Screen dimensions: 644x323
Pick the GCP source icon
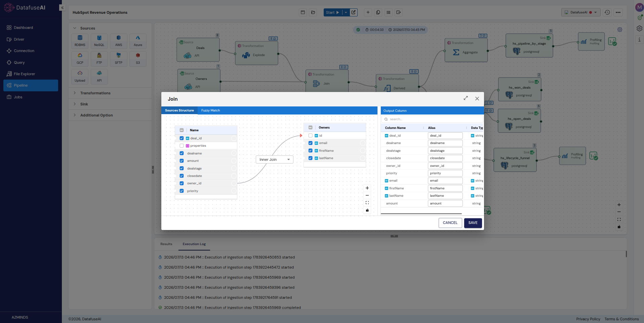80,58
